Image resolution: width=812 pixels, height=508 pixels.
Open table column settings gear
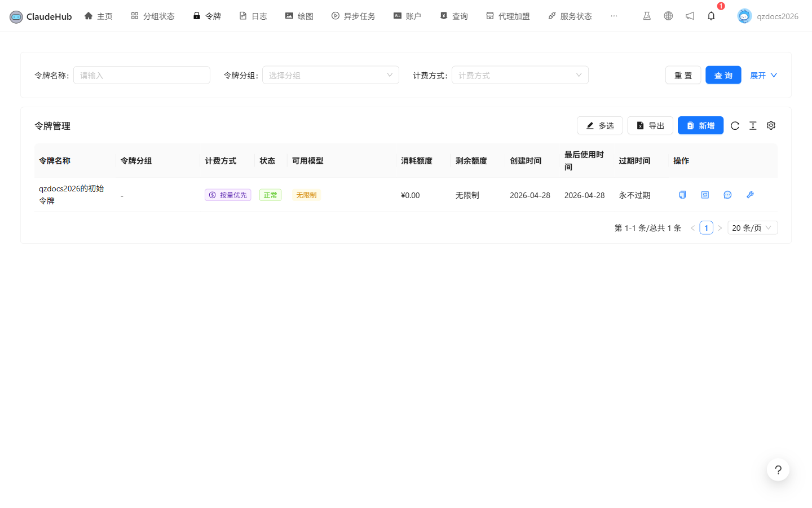(x=771, y=125)
